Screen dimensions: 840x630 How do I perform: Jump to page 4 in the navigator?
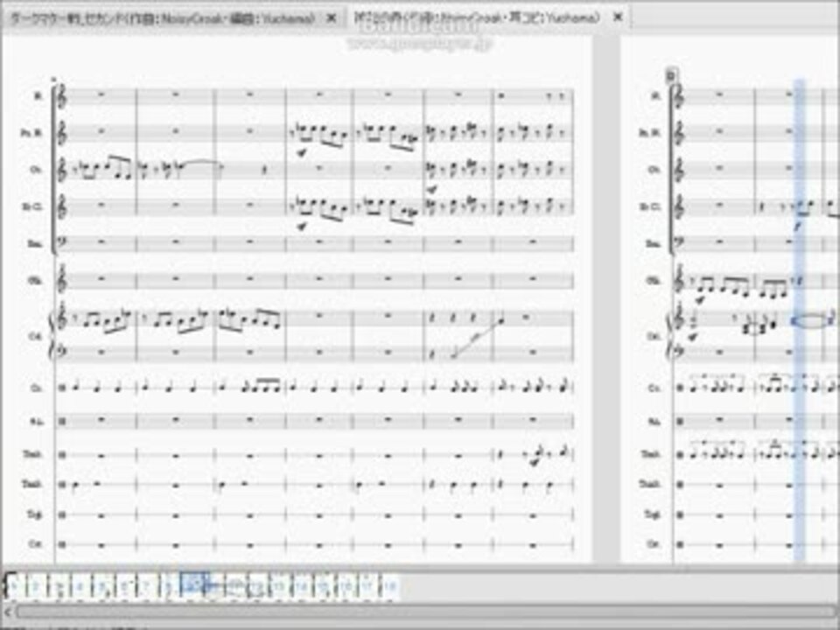pos(80,586)
